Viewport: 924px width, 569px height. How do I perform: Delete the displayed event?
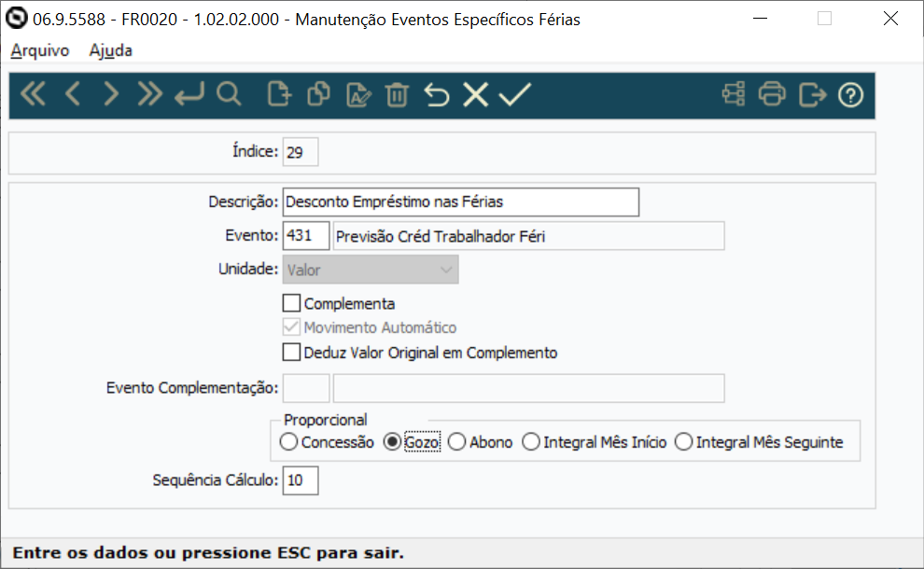(397, 93)
